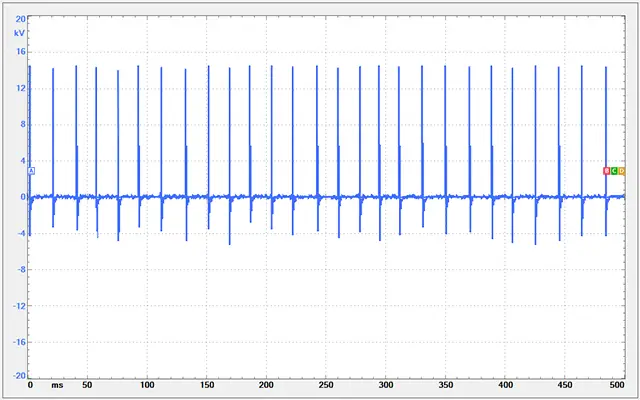Click the 350 ms time axis value
Viewport: 640px width, 400px height.
[445, 385]
